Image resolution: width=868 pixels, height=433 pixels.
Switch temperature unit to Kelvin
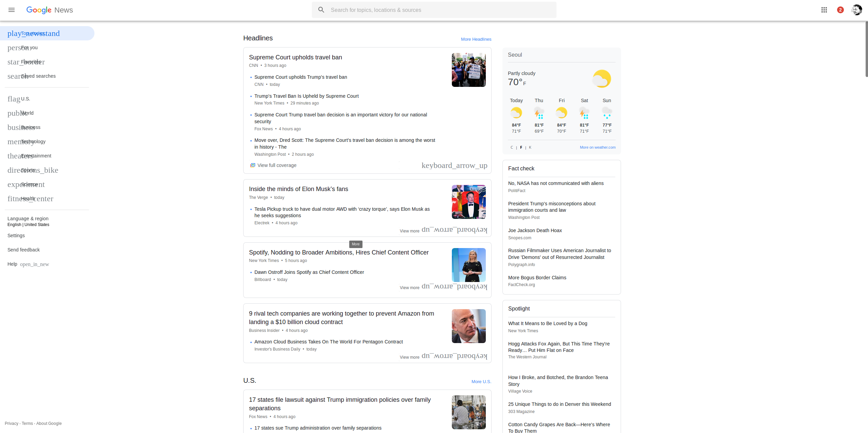[530, 147]
